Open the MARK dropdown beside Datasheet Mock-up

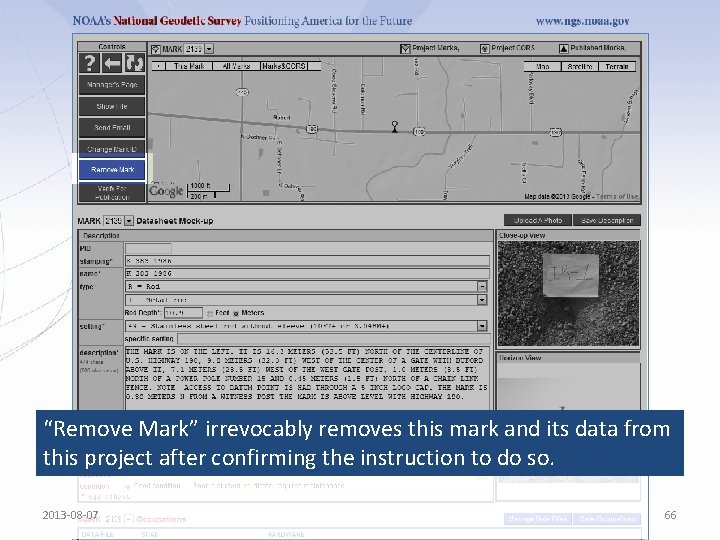(x=129, y=221)
